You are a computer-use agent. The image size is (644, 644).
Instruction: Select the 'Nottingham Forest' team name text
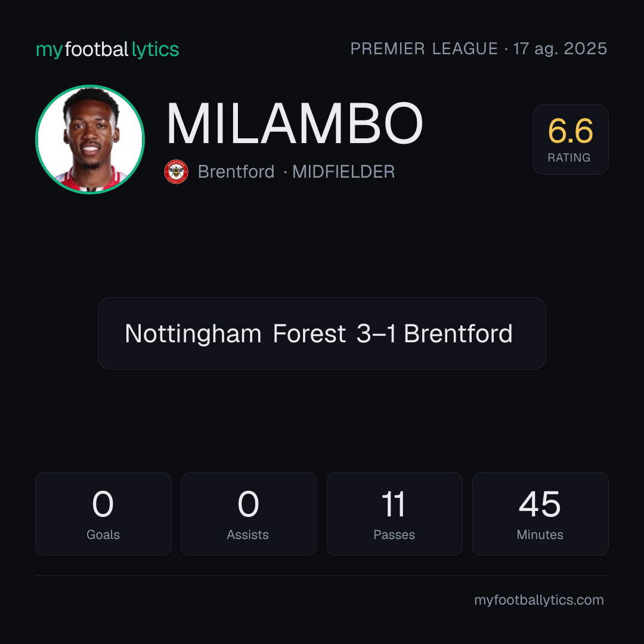point(236,333)
